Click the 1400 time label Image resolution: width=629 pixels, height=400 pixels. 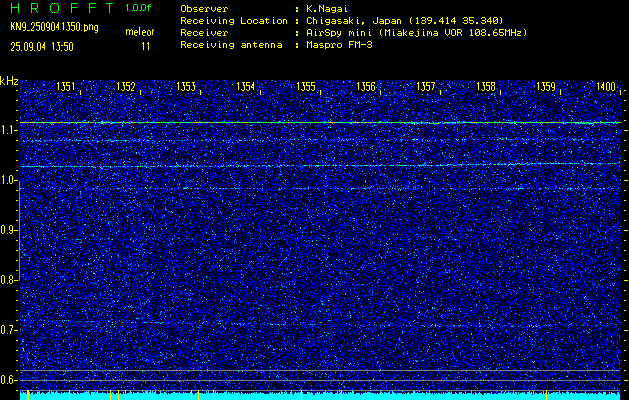(606, 87)
